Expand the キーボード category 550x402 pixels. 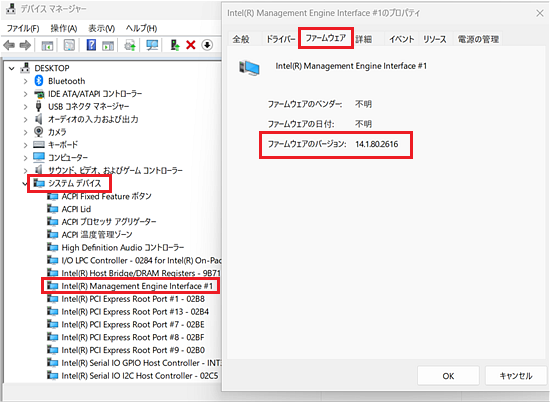(25, 145)
